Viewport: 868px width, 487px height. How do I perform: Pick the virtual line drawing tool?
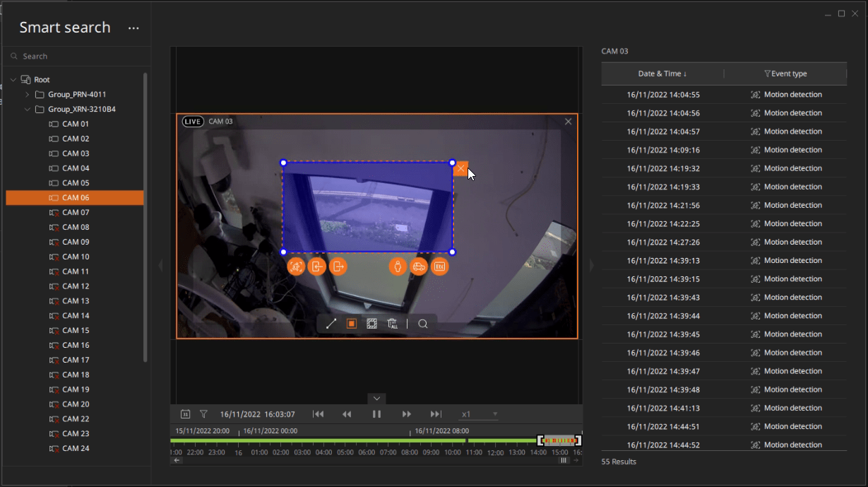[331, 323]
